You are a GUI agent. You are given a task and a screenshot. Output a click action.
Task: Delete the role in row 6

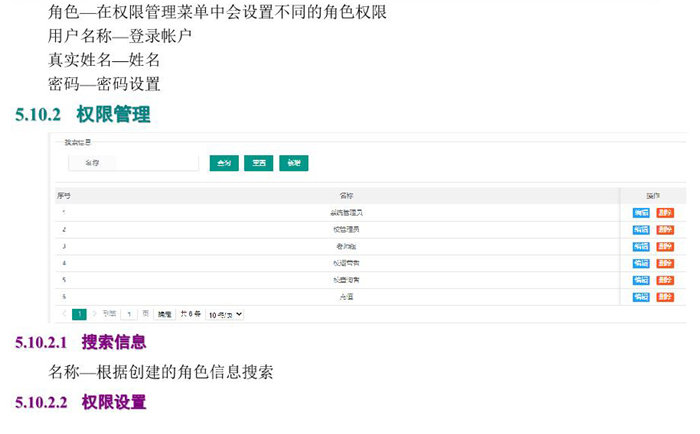click(665, 297)
